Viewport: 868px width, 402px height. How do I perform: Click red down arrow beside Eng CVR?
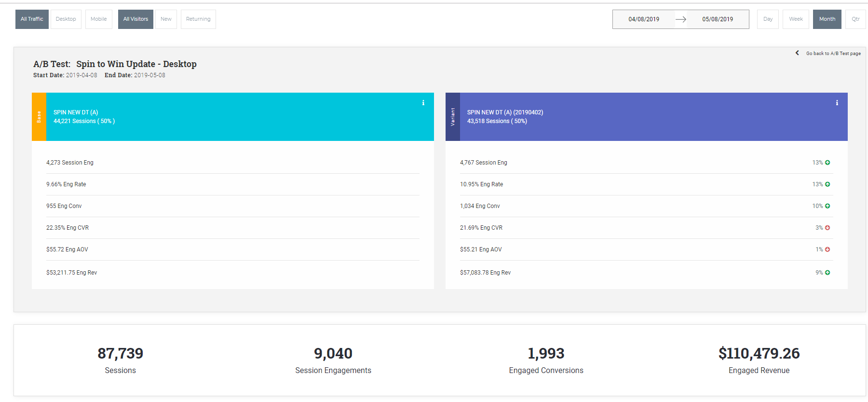[827, 228]
